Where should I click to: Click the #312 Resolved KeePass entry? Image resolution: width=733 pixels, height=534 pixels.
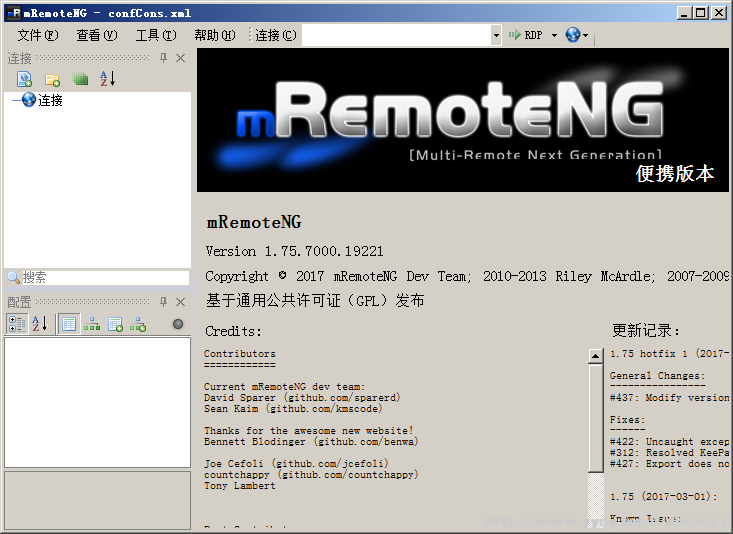(x=669, y=453)
